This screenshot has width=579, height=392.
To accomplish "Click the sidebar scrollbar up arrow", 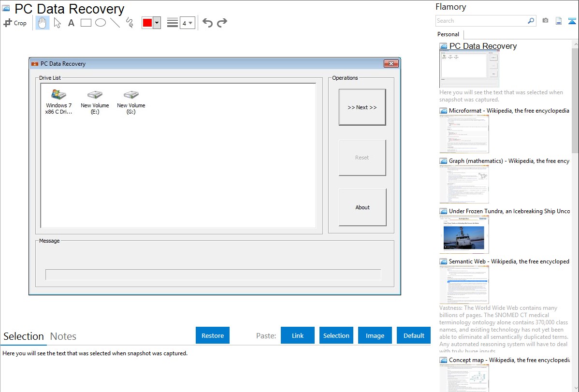I will click(x=575, y=44).
